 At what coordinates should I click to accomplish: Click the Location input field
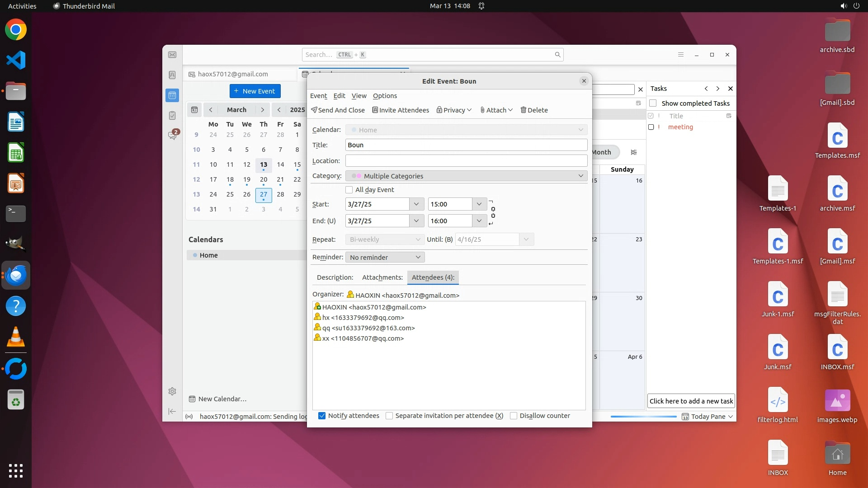coord(466,161)
